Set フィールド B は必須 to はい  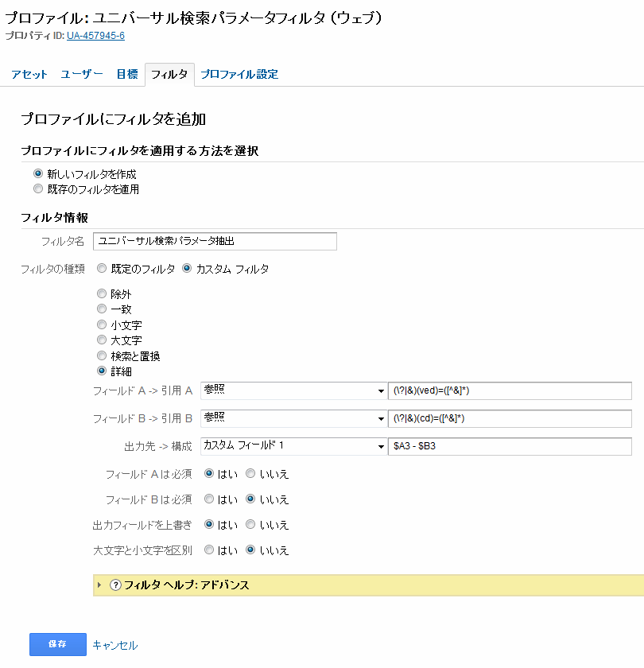[209, 499]
